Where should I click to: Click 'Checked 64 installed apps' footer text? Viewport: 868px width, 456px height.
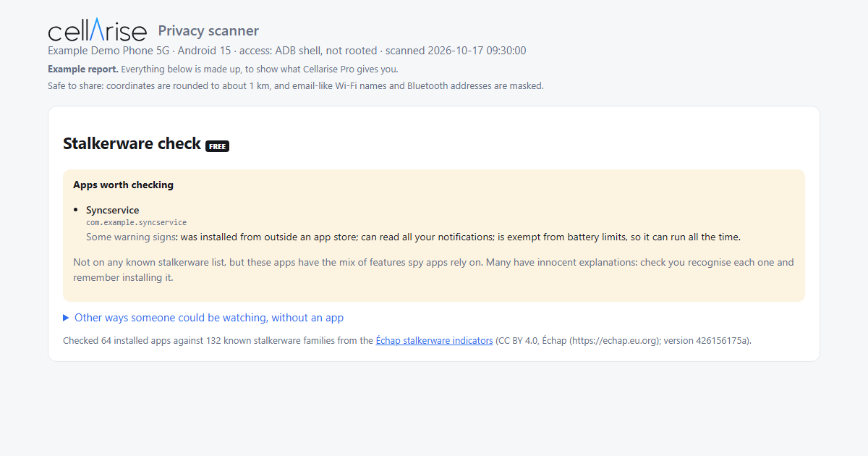tap(407, 340)
